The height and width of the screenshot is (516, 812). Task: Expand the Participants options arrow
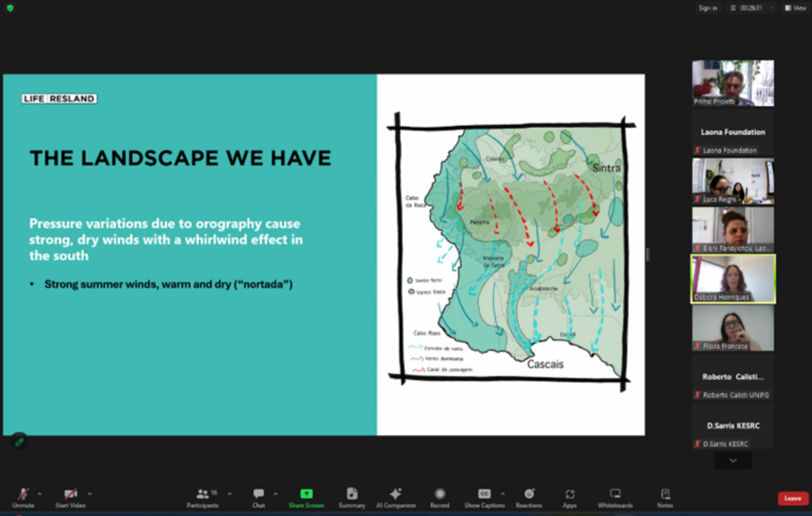pyautogui.click(x=230, y=494)
